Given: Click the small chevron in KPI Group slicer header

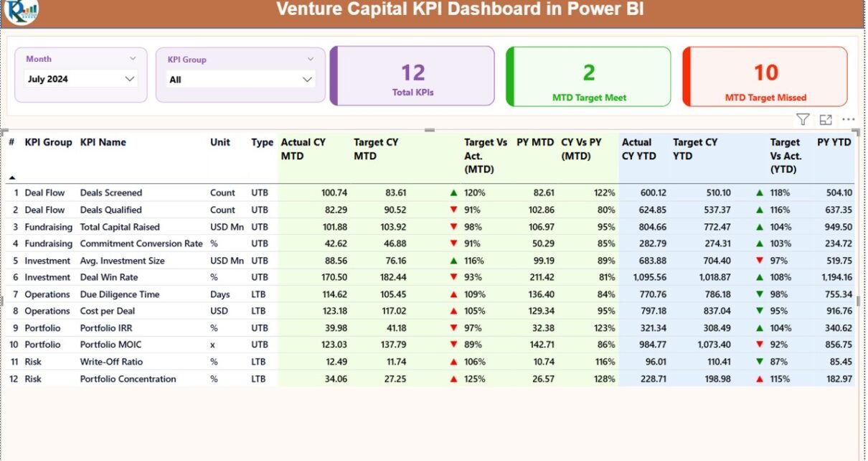Looking at the screenshot, I should pos(311,60).
